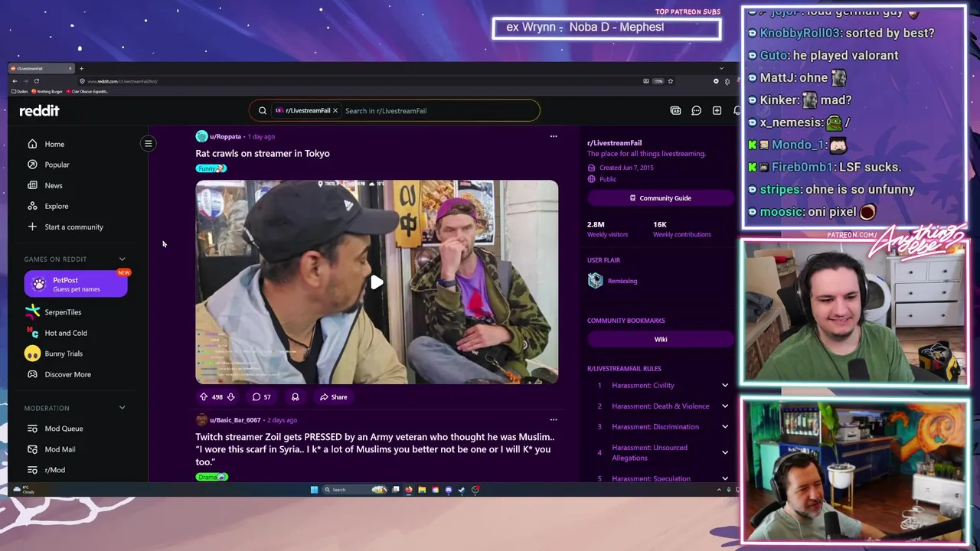This screenshot has height=551, width=980.
Task: Share the rat crawls post
Action: coord(333,397)
